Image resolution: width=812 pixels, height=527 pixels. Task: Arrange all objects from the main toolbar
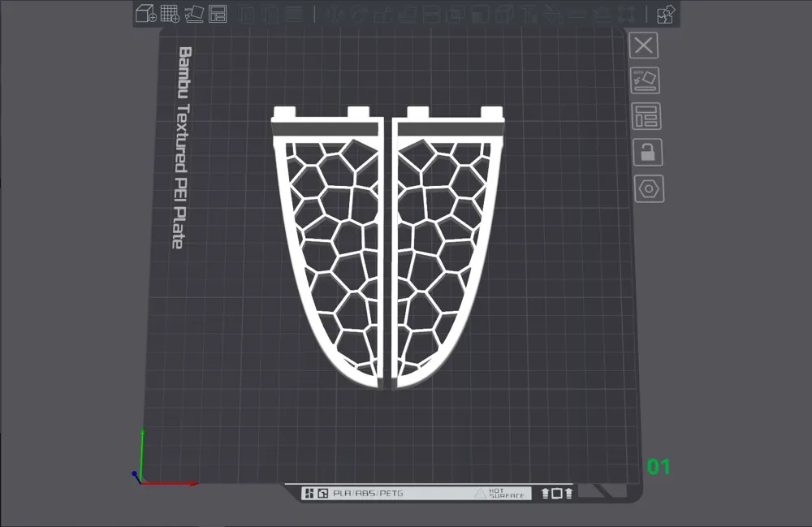pos(218,14)
